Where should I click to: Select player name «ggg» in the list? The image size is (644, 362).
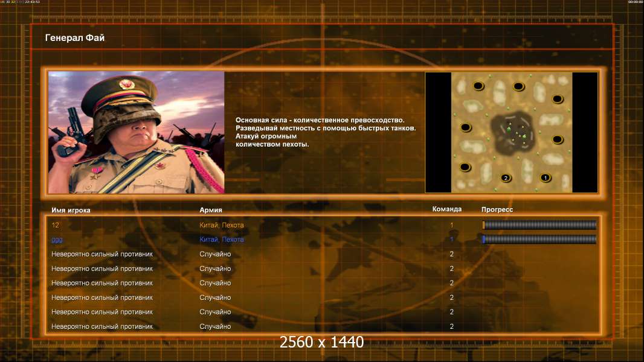point(57,240)
